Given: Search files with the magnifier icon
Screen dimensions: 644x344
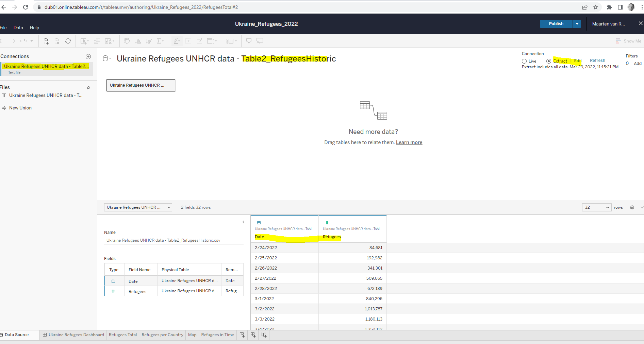Looking at the screenshot, I should coord(88,88).
